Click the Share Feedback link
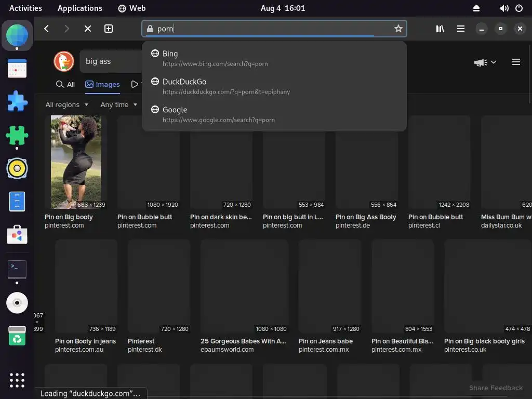This screenshot has width=532, height=399. coord(496,388)
